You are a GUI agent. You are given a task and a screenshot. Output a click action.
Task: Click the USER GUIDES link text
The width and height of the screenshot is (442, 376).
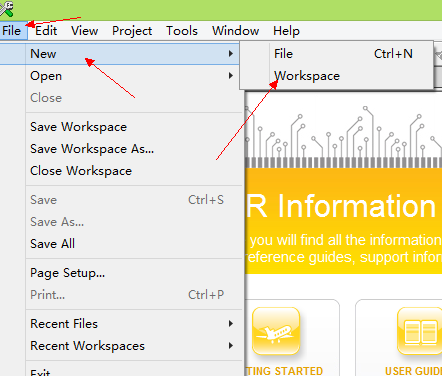[x=413, y=371]
